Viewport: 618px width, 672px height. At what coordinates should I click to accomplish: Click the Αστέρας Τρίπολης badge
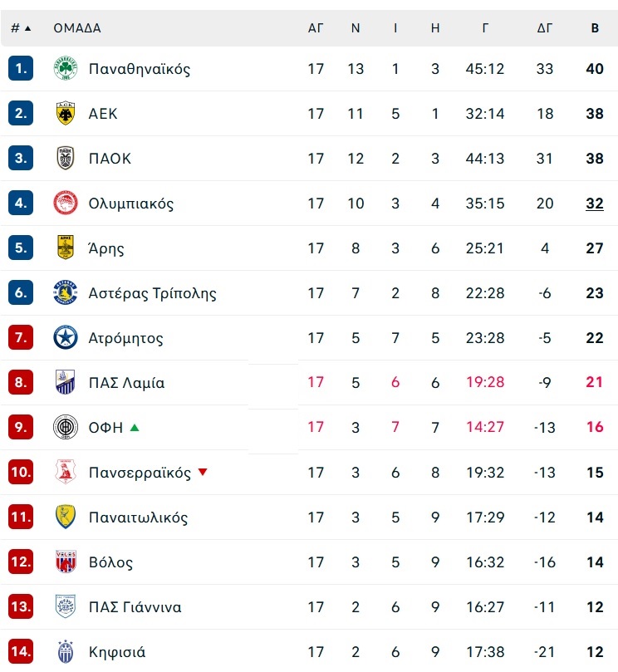click(x=65, y=292)
